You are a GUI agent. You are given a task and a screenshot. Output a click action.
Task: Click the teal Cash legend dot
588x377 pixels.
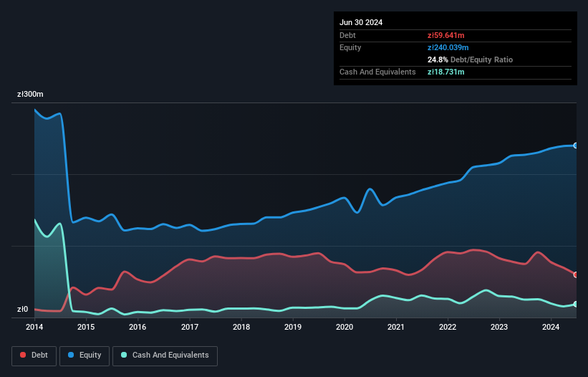pyautogui.click(x=124, y=355)
